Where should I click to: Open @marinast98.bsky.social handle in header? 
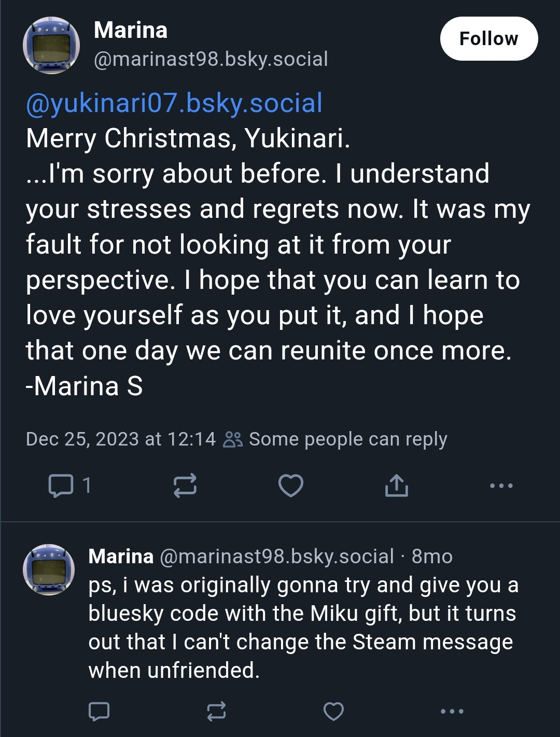pyautogui.click(x=211, y=59)
